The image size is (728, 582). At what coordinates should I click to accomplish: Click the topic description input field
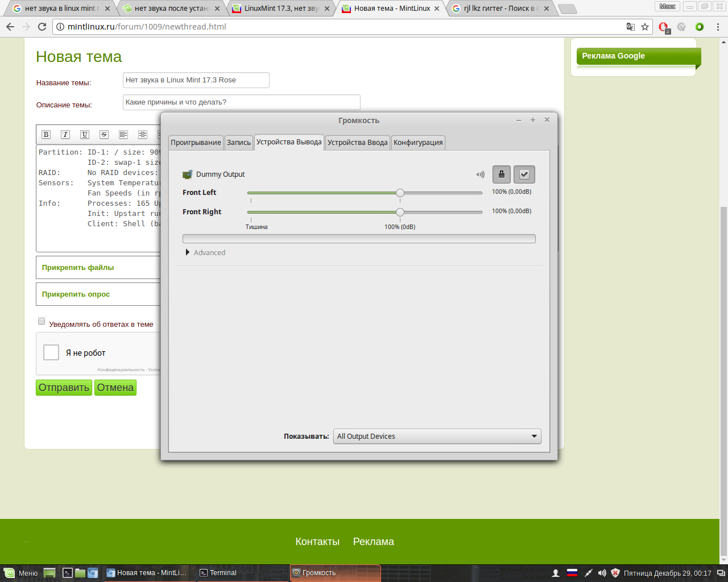point(242,102)
